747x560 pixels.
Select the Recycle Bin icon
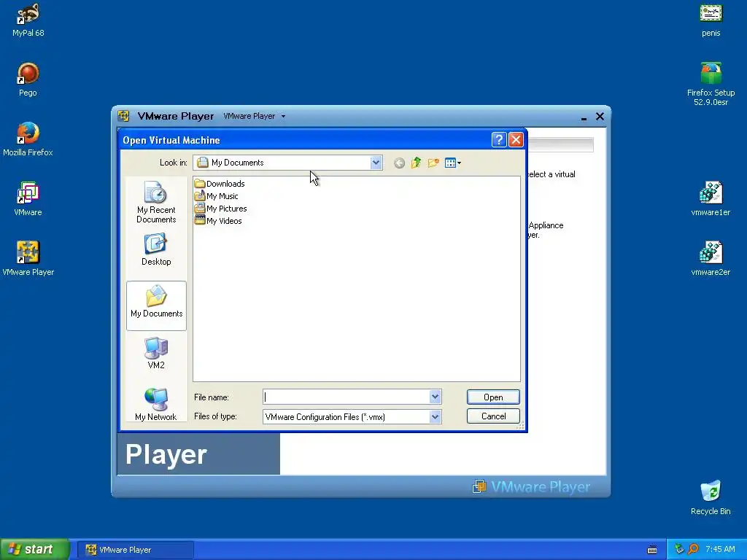click(x=711, y=497)
